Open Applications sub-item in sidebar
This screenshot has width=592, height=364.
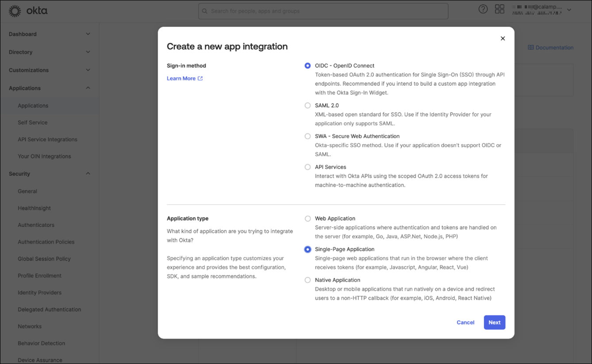33,106
